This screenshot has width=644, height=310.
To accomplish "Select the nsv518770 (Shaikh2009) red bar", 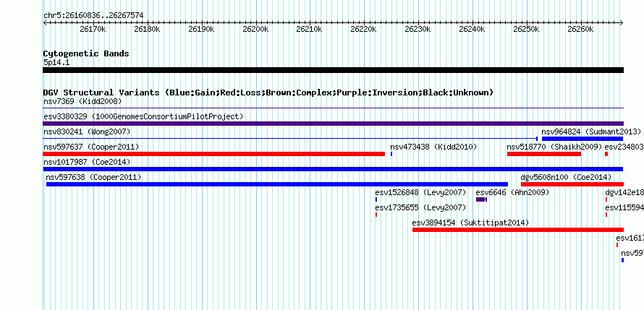I will (544, 154).
